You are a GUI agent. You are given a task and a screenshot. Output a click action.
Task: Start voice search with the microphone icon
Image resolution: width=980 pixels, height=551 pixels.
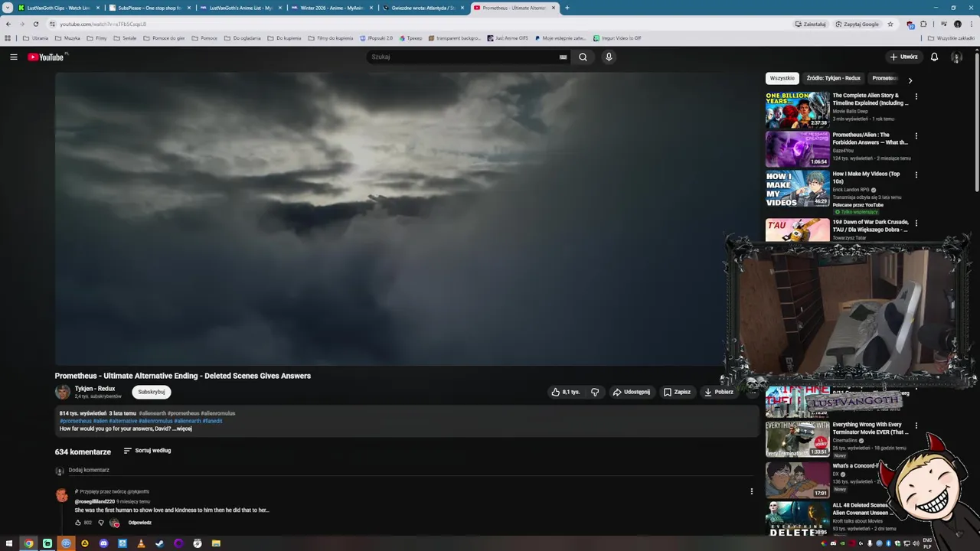pyautogui.click(x=609, y=57)
